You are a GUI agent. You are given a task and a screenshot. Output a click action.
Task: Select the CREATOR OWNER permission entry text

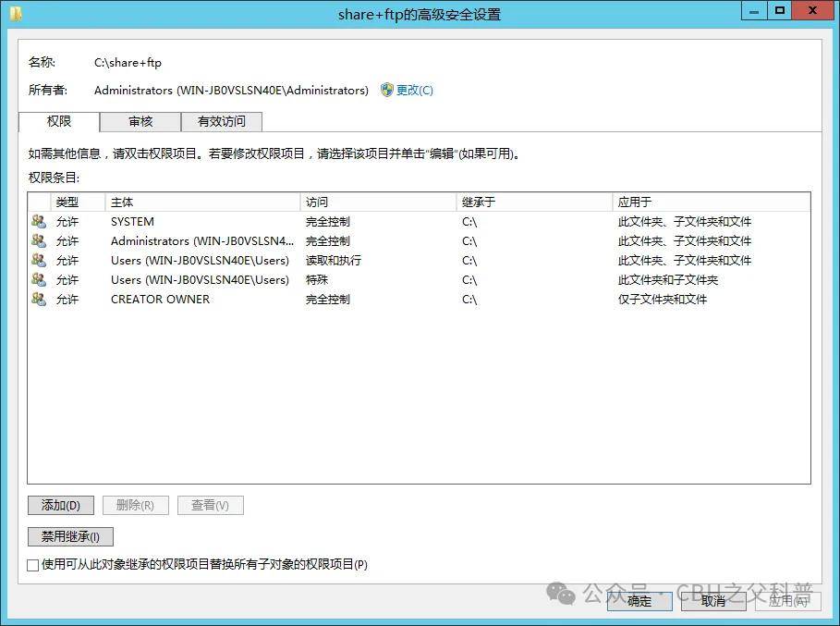click(x=160, y=299)
